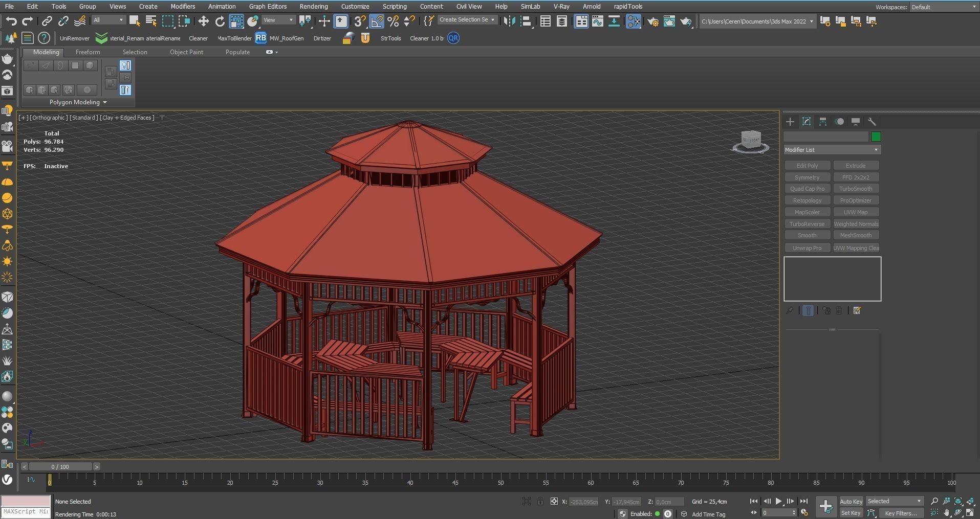980x519 pixels.
Task: Open the Hierarchy panel icon
Action: 823,122
